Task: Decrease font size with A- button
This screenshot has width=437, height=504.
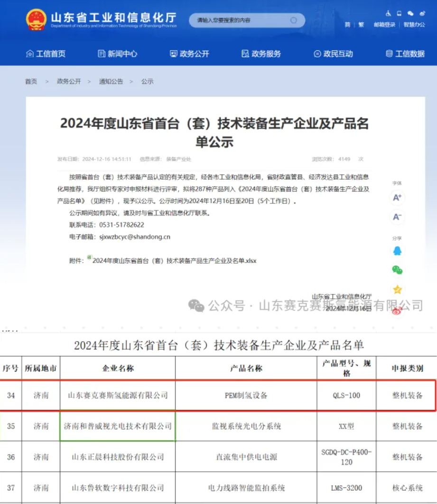Action: (397, 217)
